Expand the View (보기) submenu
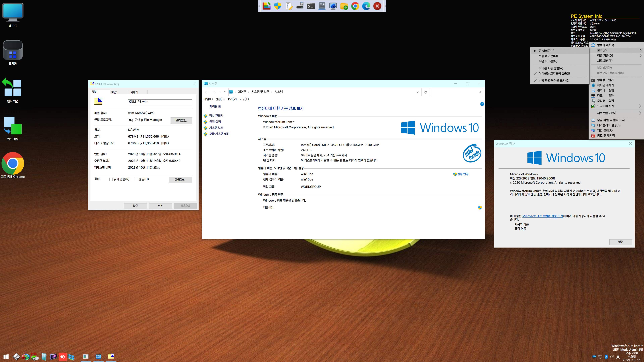This screenshot has width=644, height=362. (x=616, y=50)
